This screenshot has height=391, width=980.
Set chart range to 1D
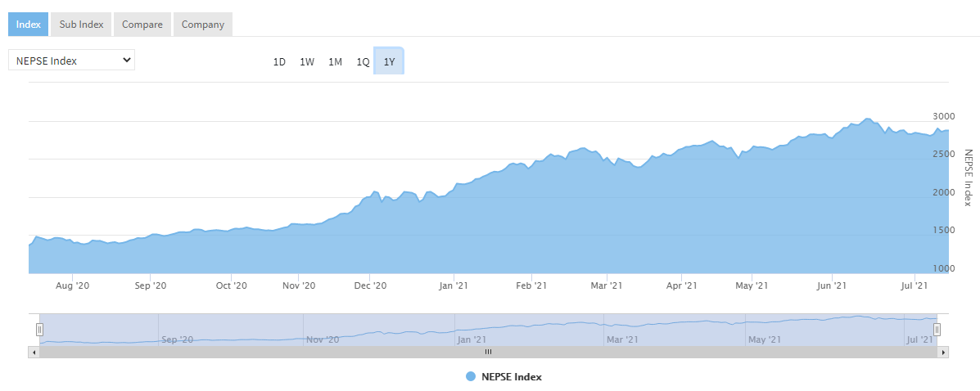click(x=279, y=61)
